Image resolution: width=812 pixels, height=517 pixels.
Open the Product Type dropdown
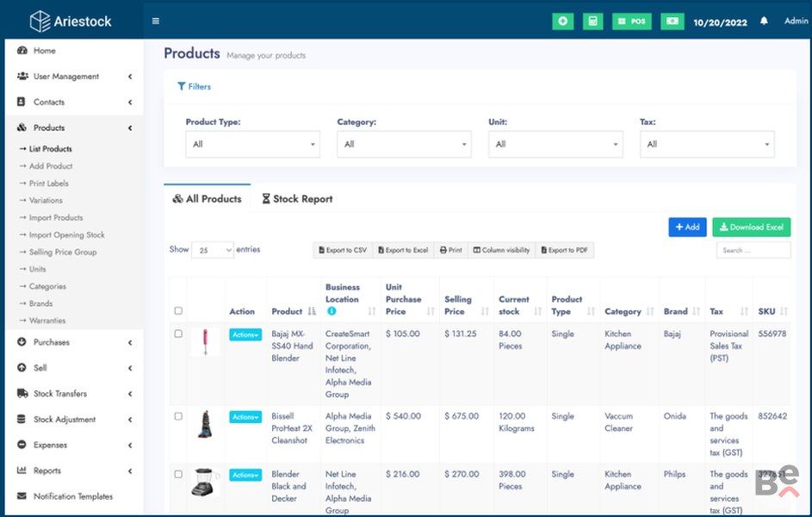(x=252, y=144)
